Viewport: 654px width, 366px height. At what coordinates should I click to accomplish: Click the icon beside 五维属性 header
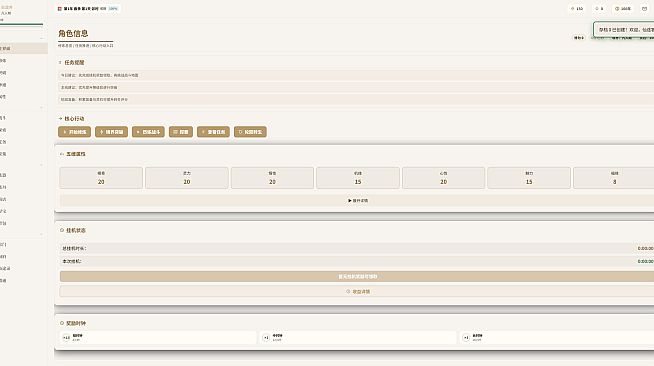point(62,154)
